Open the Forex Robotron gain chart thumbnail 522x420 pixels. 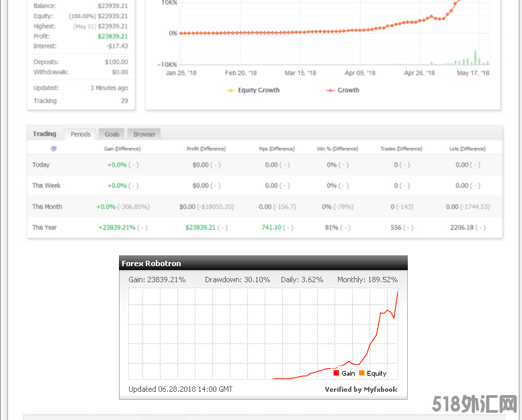tap(263, 334)
